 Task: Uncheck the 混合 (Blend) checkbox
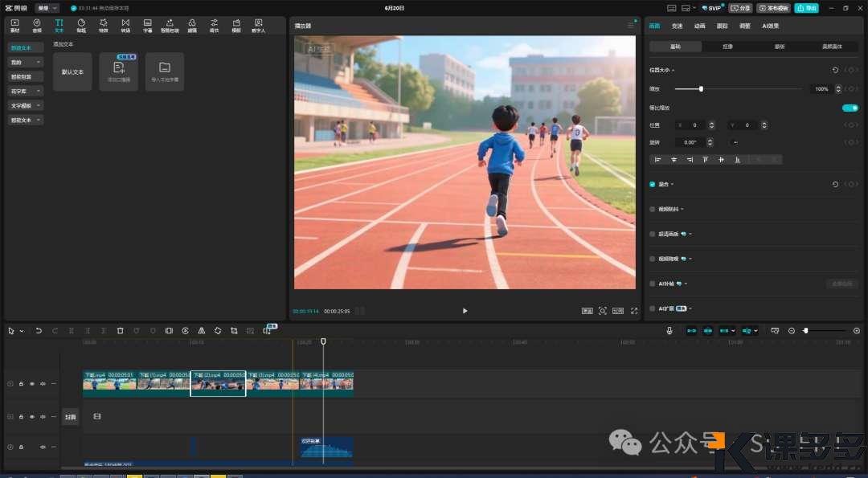coord(653,184)
